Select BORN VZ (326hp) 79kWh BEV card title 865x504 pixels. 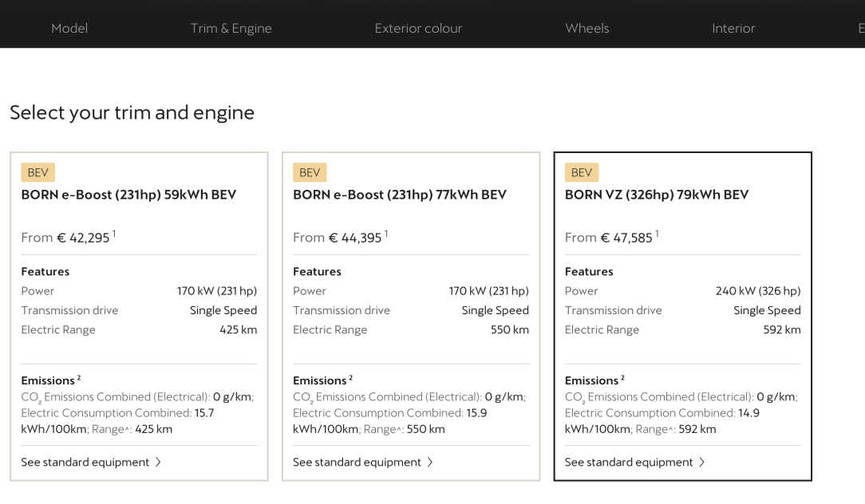(657, 195)
